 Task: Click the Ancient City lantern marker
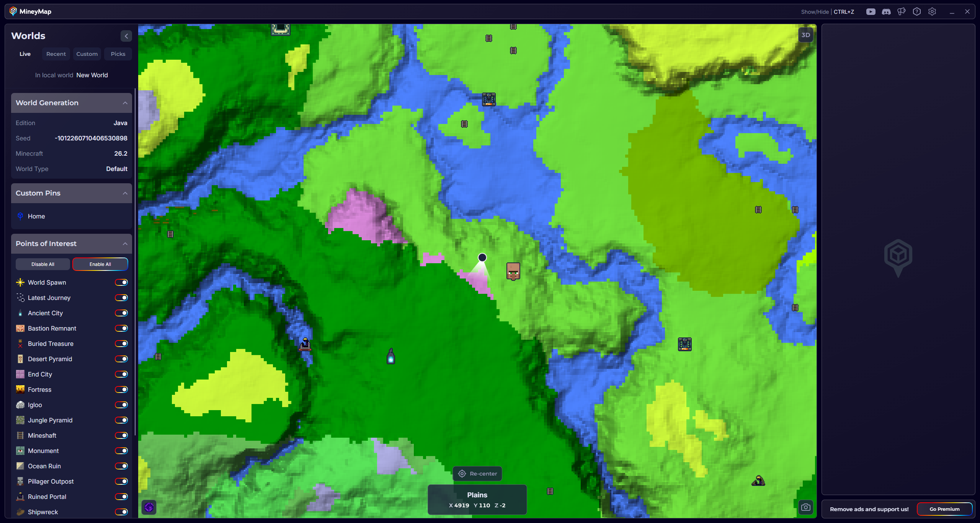tap(390, 356)
